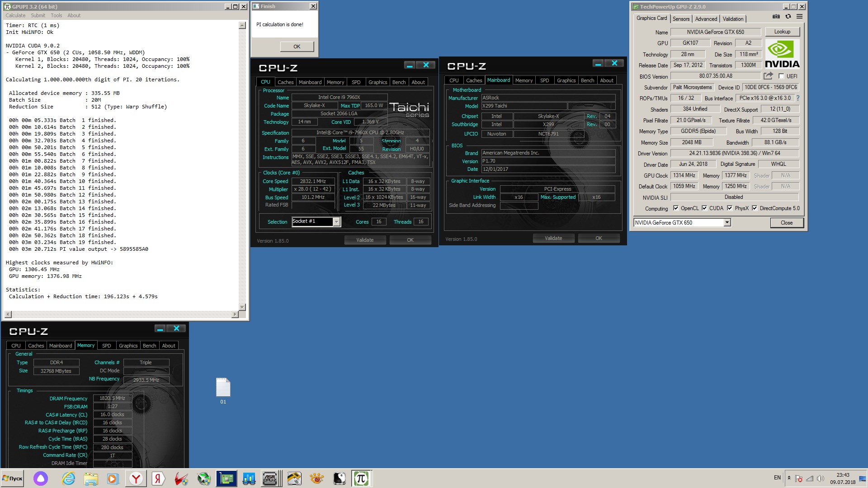Click scroll-down arrow of GPUPI log scrollbar

pyautogui.click(x=242, y=307)
